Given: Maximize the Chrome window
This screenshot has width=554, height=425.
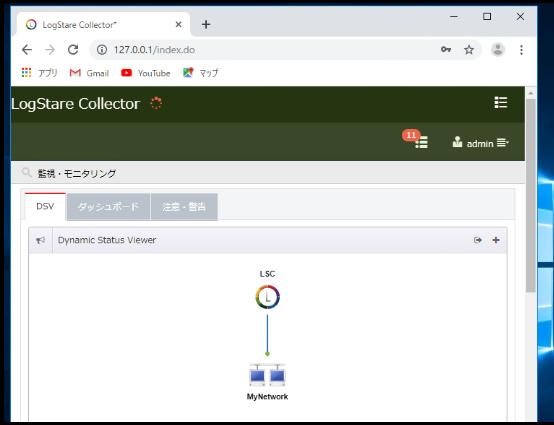Looking at the screenshot, I should (487, 16).
